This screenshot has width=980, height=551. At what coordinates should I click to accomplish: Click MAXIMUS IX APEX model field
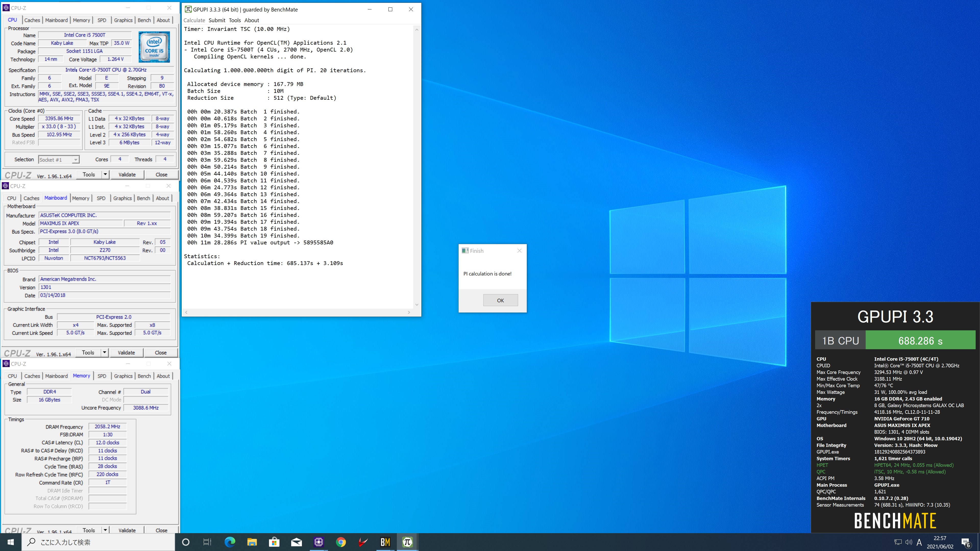point(81,223)
